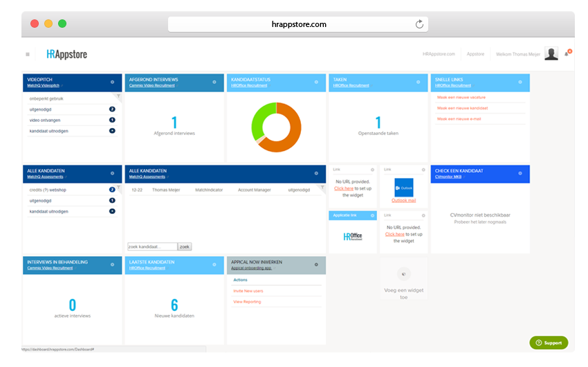This screenshot has height=367, width=588.
Task: Click Maak een nieuwe vacature
Action: 461,97
